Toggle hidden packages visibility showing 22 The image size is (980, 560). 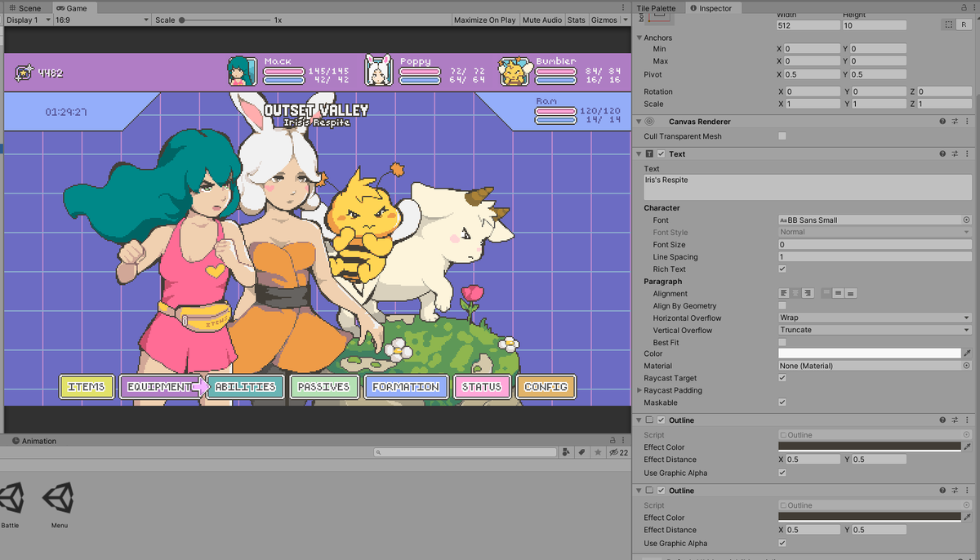pos(618,452)
